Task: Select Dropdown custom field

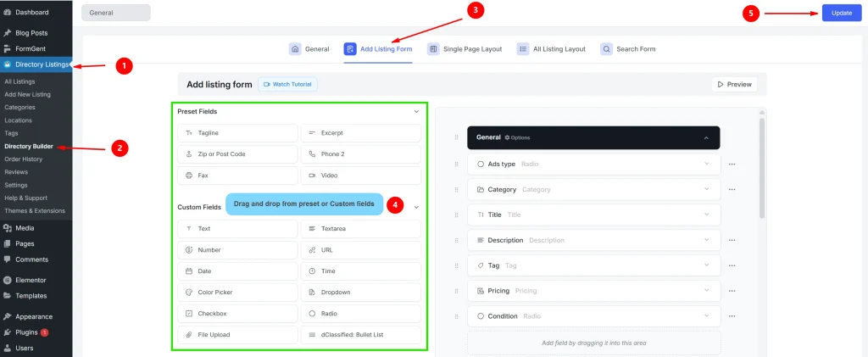Action: 360,293
